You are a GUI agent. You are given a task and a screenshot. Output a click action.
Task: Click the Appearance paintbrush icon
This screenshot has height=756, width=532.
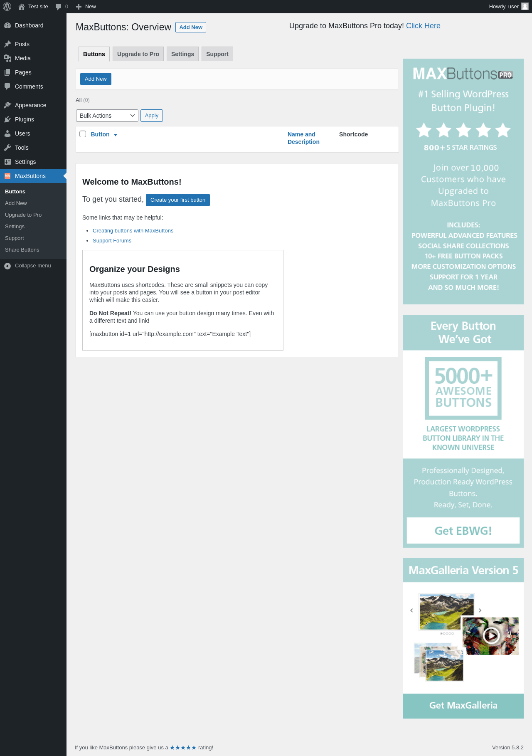(7, 105)
